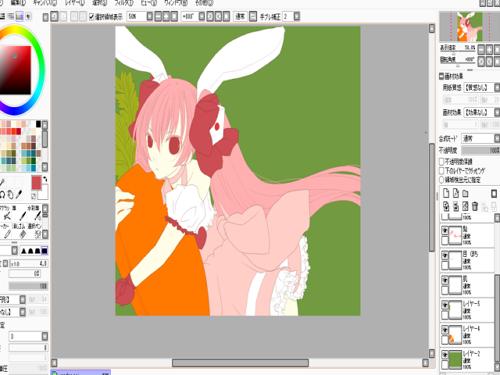Open the Window menu
This screenshot has height=375, width=500.
pyautogui.click(x=176, y=3)
